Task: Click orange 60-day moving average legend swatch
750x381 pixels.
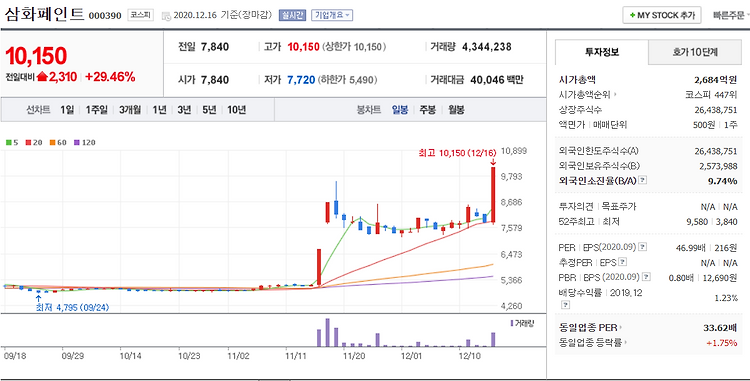Action: 52,142
